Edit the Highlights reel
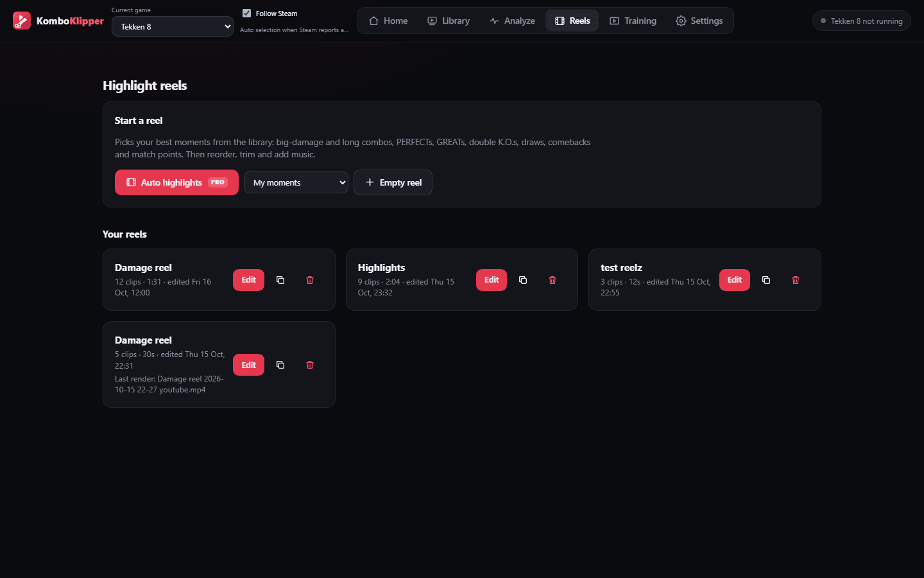Viewport: 924px width, 578px height. [492, 280]
